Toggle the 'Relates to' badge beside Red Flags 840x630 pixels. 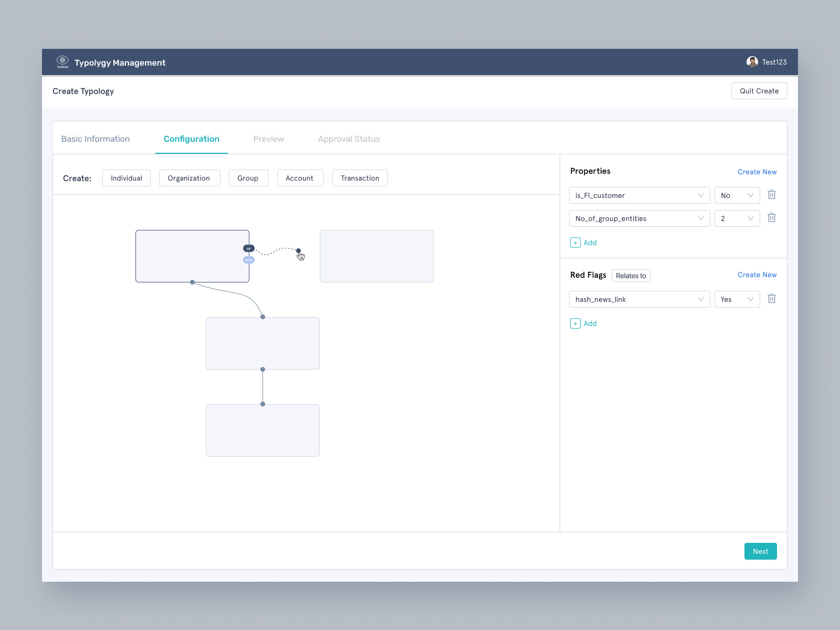tap(631, 275)
